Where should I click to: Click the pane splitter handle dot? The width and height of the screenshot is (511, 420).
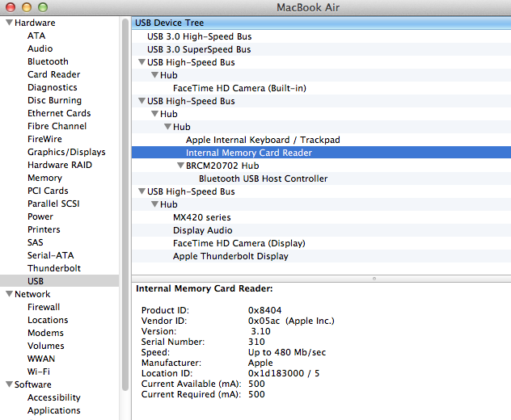pyautogui.click(x=374, y=279)
